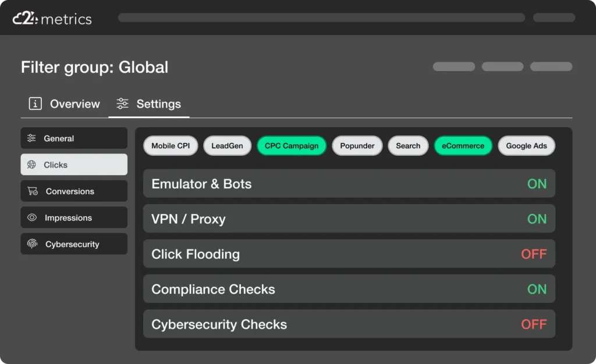Click the VPN / Proxy label
Image resolution: width=596 pixels, height=364 pixels.
tap(189, 219)
